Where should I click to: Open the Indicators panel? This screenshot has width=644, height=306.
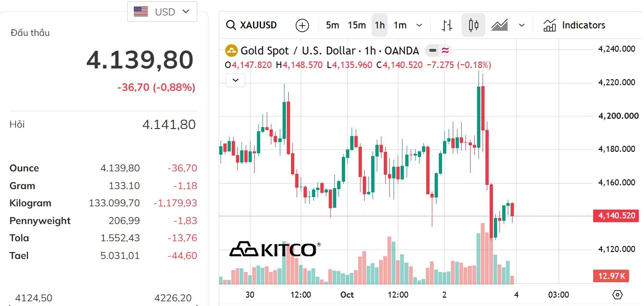point(574,25)
